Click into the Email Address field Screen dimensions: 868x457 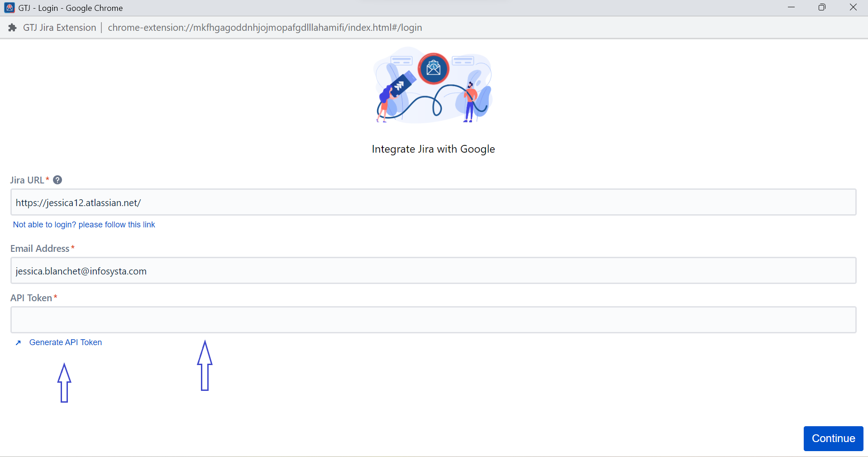click(x=433, y=271)
